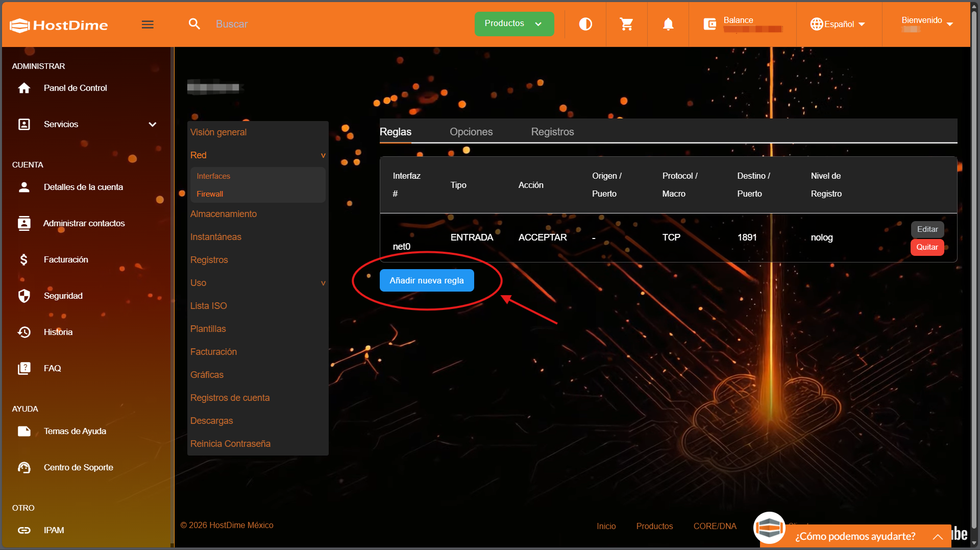Viewport: 980px width, 550px height.
Task: Click the Seguridad shield icon
Action: point(24,296)
